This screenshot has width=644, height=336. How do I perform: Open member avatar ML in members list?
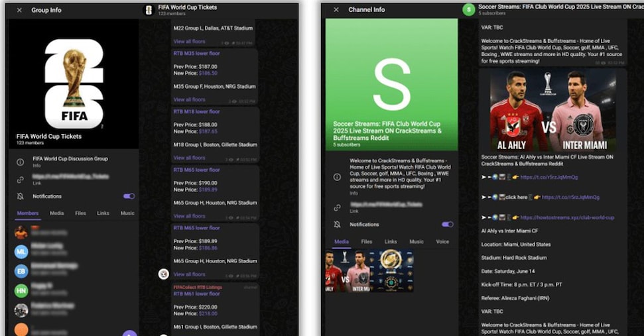point(21,252)
